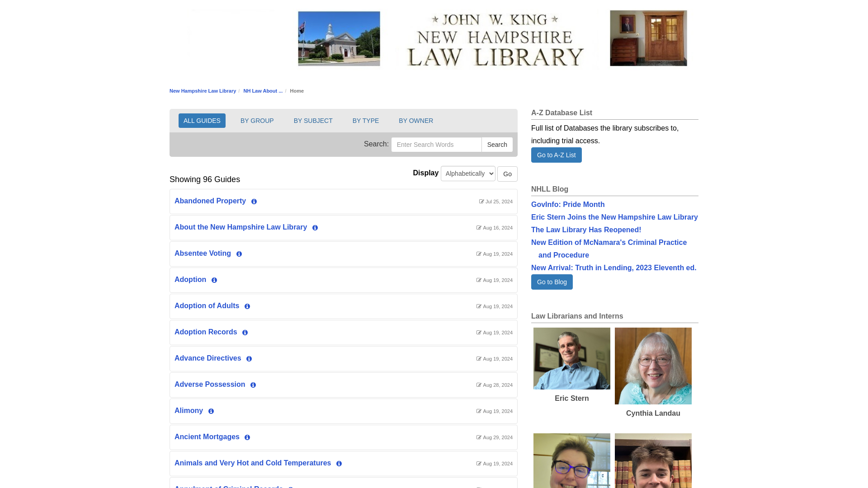The width and height of the screenshot is (868, 488).
Task: Select the ALL GUIDES tab
Action: tap(202, 121)
